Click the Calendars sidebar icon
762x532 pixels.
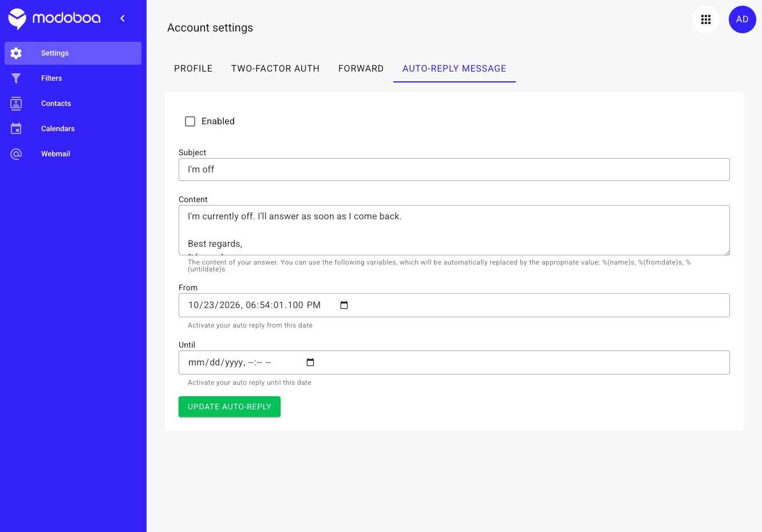(x=16, y=129)
